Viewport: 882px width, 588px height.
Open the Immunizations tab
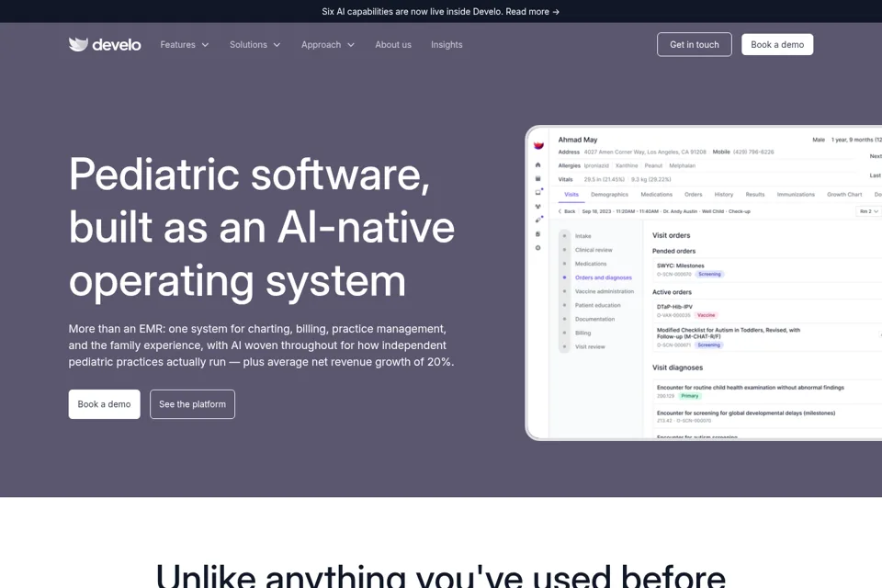(x=796, y=195)
